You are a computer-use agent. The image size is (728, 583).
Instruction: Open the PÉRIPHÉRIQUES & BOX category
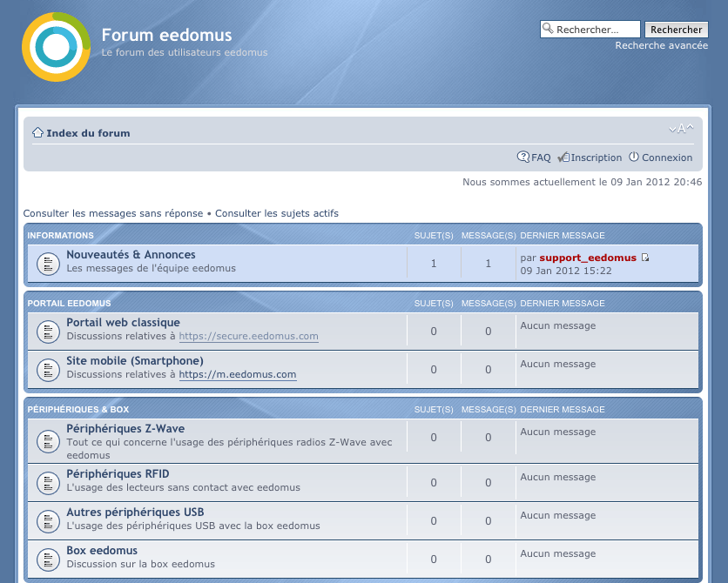[x=78, y=410]
